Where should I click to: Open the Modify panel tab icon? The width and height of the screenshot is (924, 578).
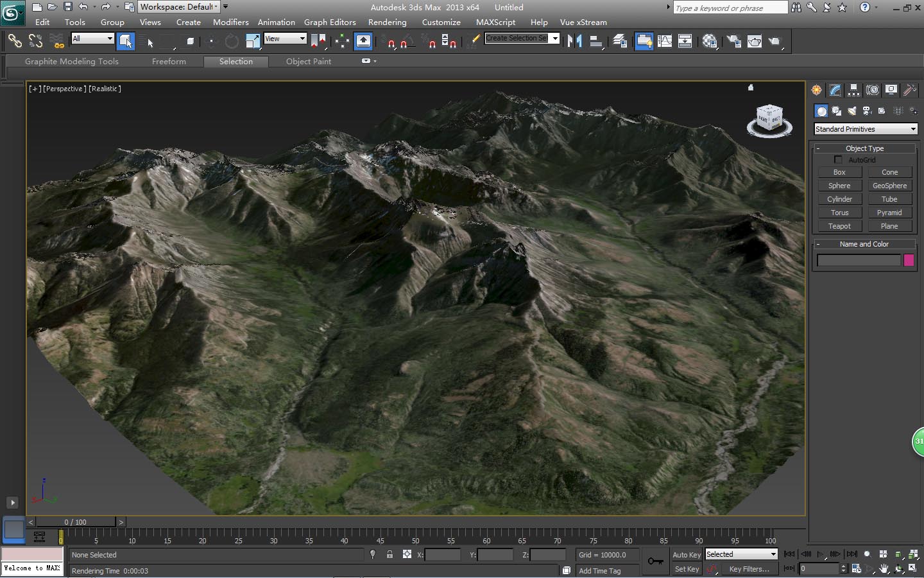(x=835, y=91)
